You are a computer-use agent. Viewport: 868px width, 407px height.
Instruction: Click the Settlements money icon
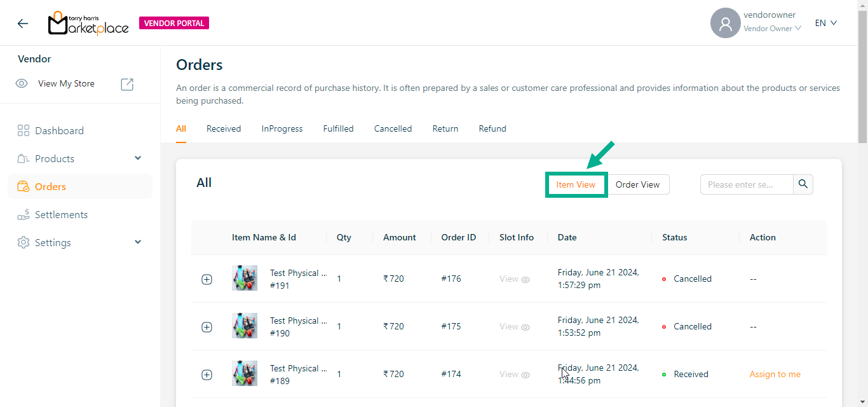[24, 215]
